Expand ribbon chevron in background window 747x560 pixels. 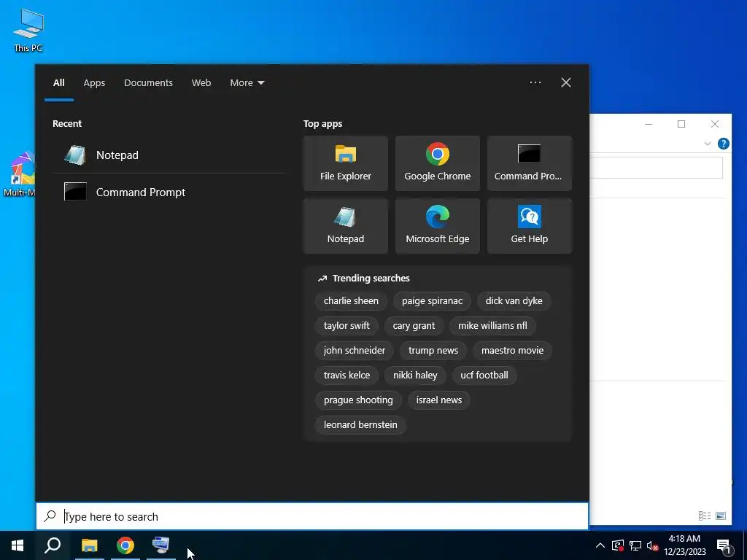[708, 144]
